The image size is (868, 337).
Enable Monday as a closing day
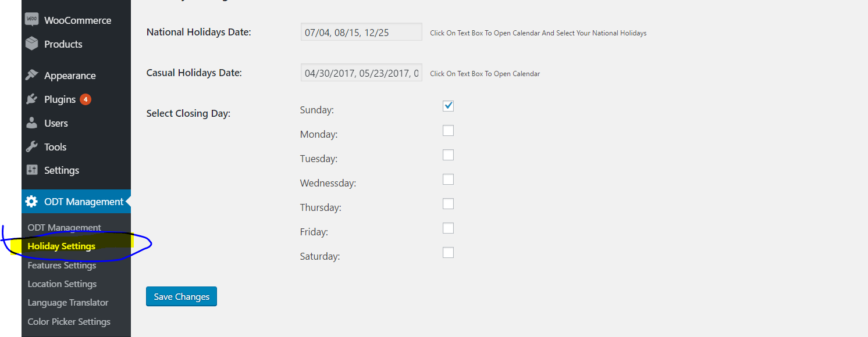coord(448,130)
